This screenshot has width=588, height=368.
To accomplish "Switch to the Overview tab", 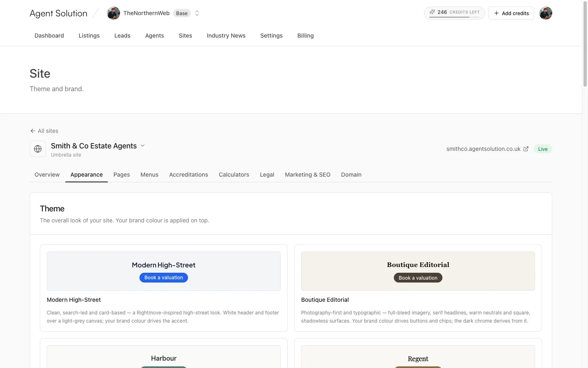I will point(47,175).
